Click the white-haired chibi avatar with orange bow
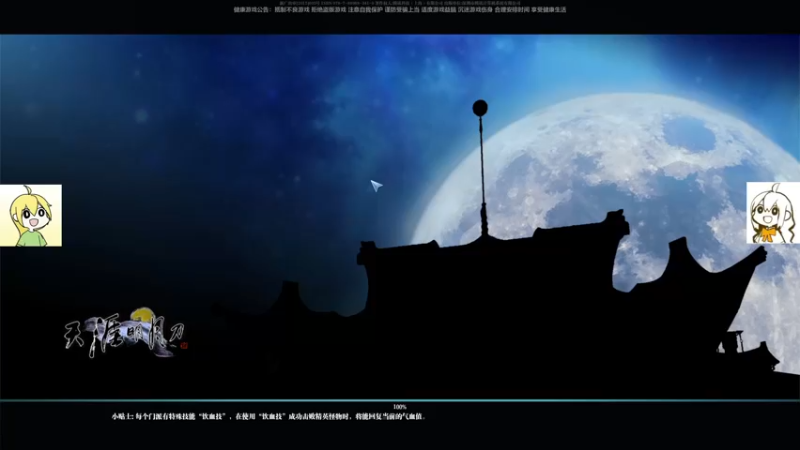 tap(773, 213)
